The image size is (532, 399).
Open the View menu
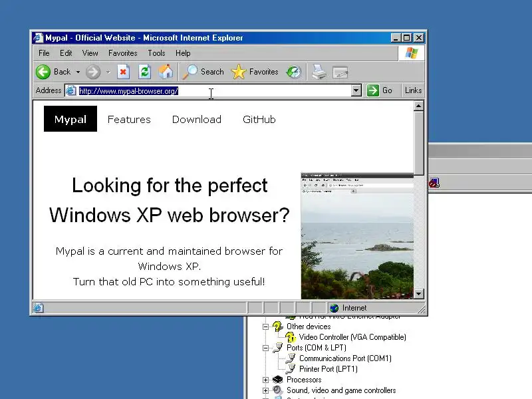[90, 53]
